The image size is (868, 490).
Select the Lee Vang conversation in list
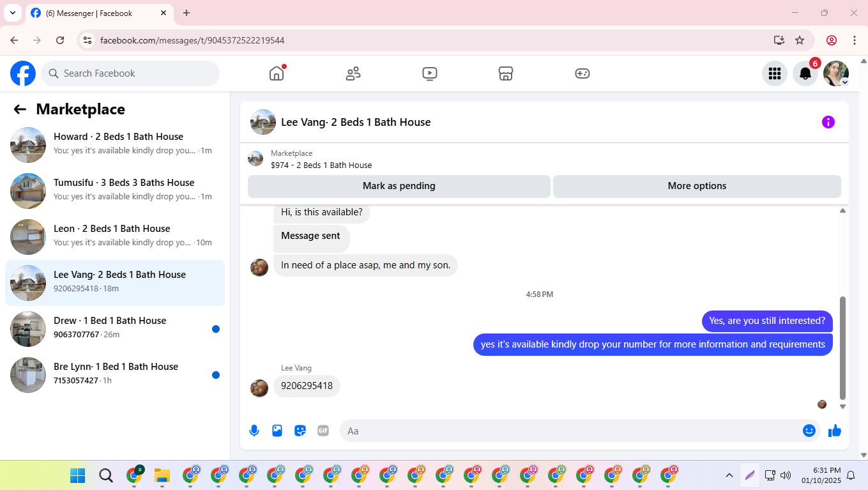(x=115, y=283)
